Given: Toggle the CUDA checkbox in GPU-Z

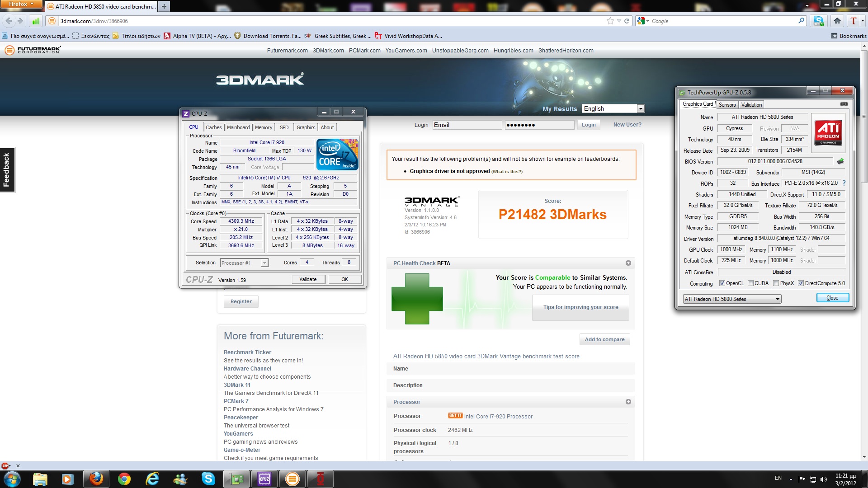Looking at the screenshot, I should [750, 283].
